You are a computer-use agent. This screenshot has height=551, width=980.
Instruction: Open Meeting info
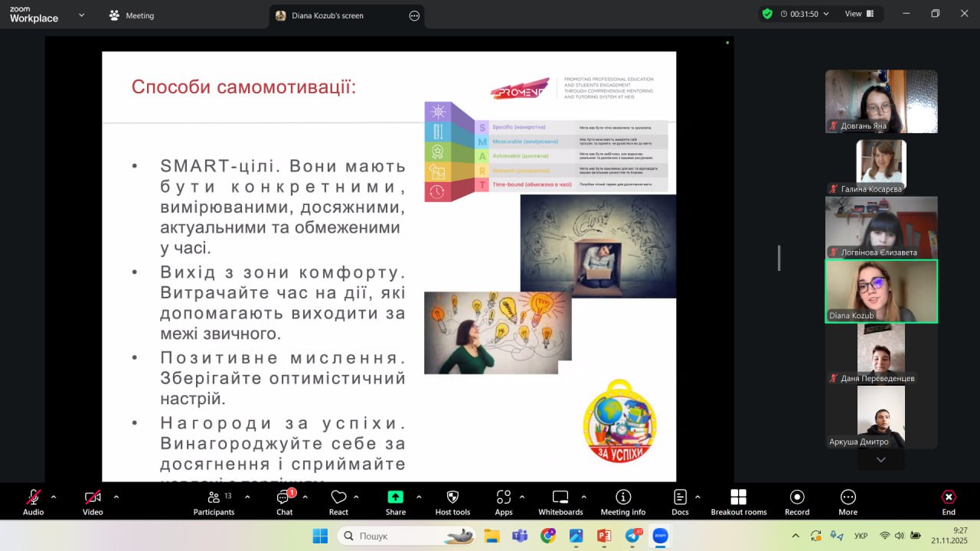pyautogui.click(x=623, y=502)
